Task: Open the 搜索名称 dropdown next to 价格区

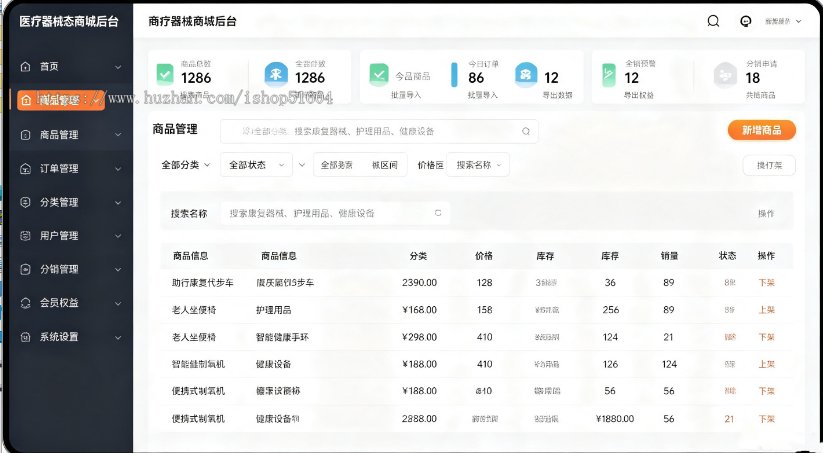Action: pyautogui.click(x=478, y=165)
